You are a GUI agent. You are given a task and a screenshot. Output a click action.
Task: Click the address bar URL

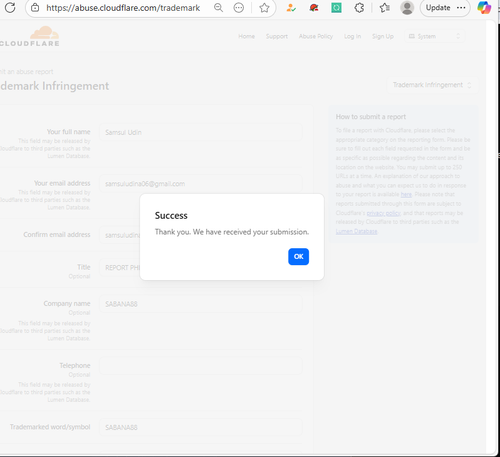point(123,8)
